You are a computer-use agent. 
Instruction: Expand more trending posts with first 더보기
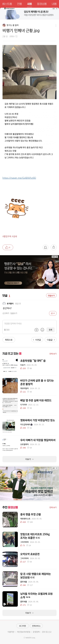pos(29,459)
